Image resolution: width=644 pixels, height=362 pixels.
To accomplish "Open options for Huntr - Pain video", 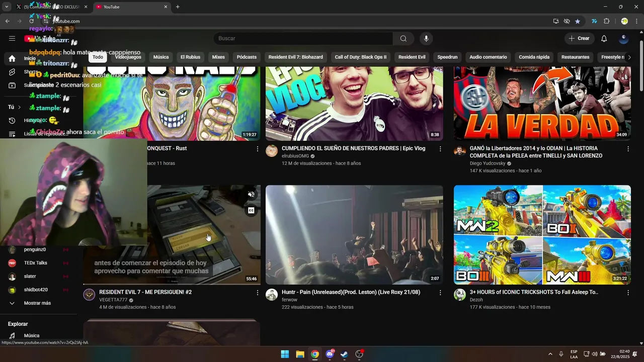I will pos(440,293).
